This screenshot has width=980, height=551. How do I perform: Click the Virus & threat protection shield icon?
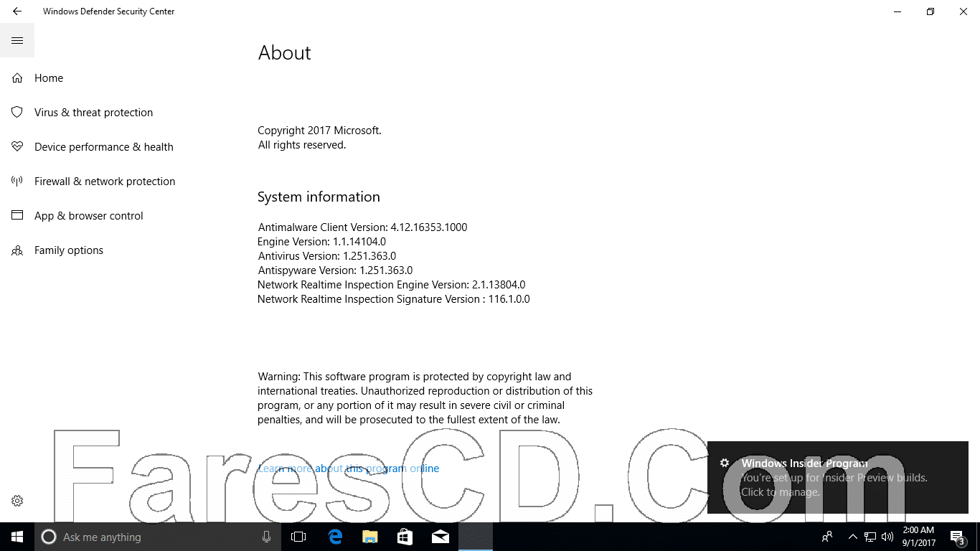[17, 113]
